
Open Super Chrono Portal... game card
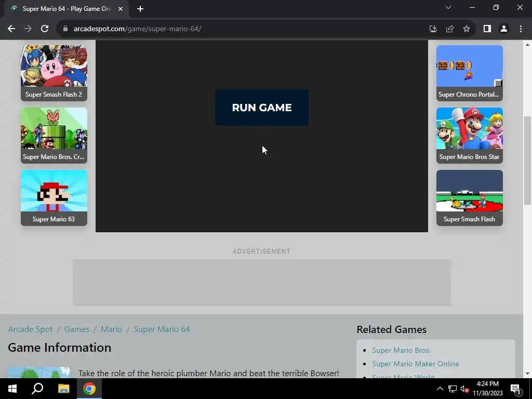pyautogui.click(x=470, y=73)
